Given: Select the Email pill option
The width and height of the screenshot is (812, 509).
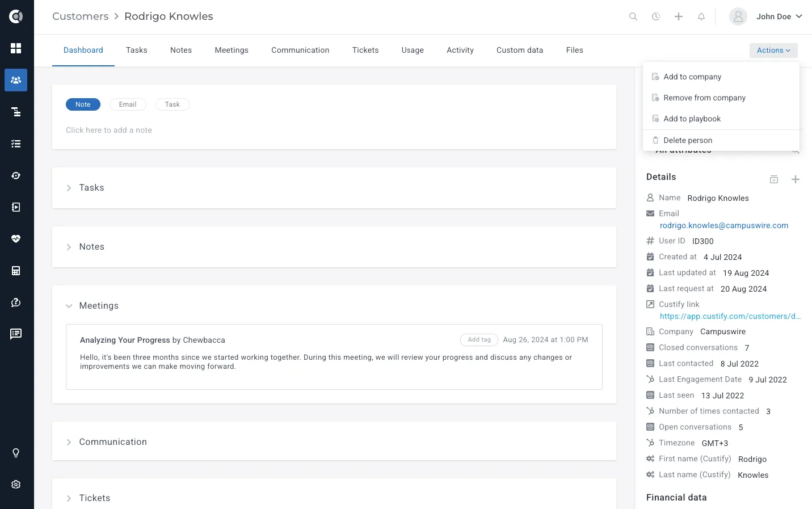Looking at the screenshot, I should pyautogui.click(x=128, y=104).
